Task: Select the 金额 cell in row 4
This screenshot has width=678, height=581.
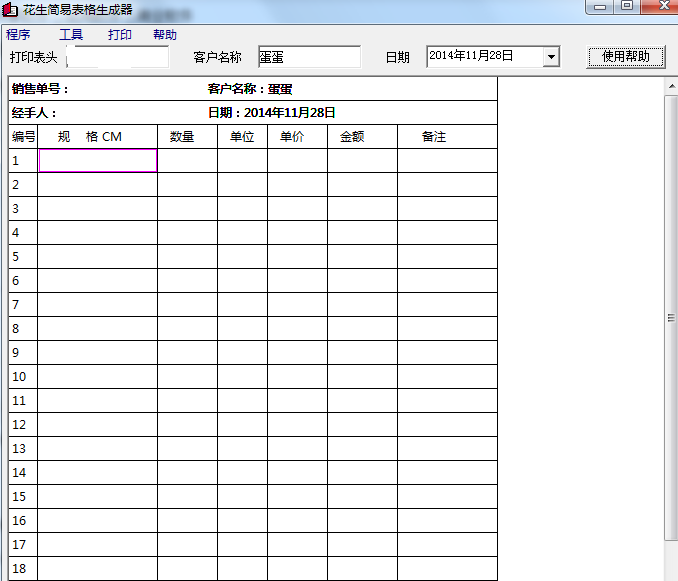Action: tap(362, 233)
